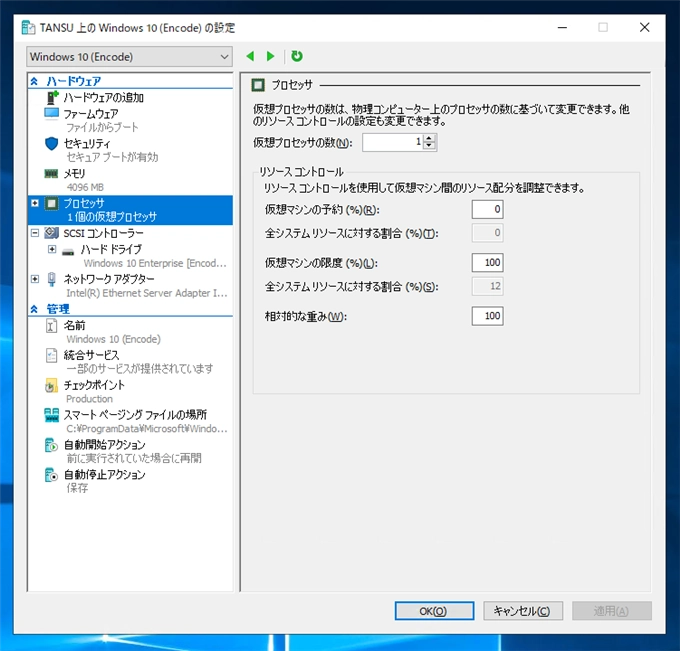Click the green forward arrow icon
The image size is (680, 651).
271,56
